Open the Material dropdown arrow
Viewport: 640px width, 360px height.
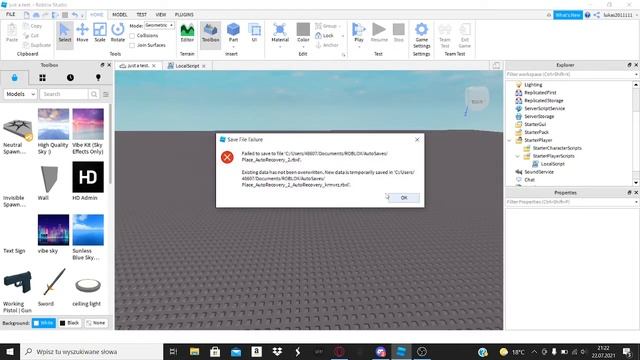(280, 47)
